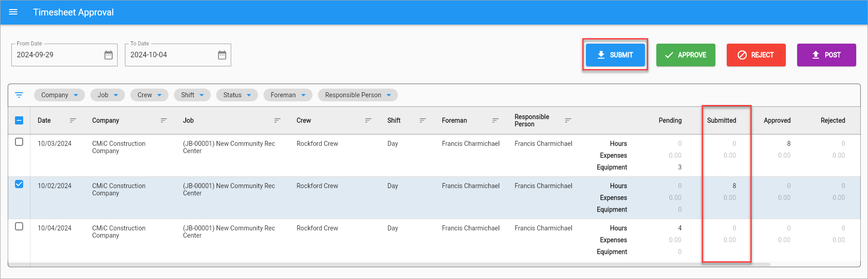The height and width of the screenshot is (279, 868).
Task: Expand the Company filter dropdown
Action: [60, 95]
